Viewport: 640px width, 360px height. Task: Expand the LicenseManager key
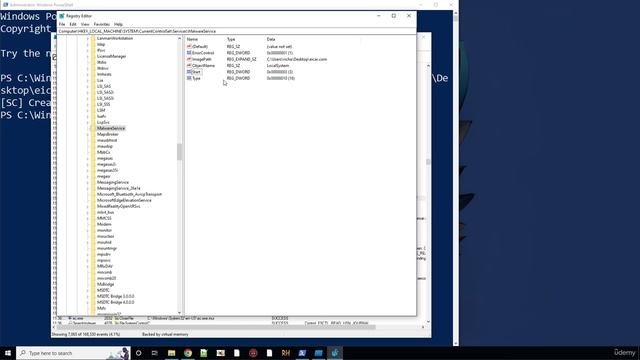88,56
